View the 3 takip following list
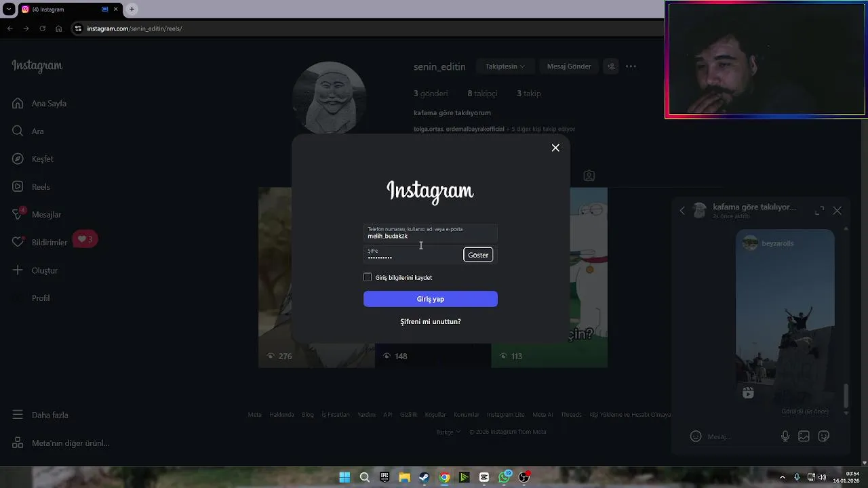This screenshot has width=868, height=488. 529,94
